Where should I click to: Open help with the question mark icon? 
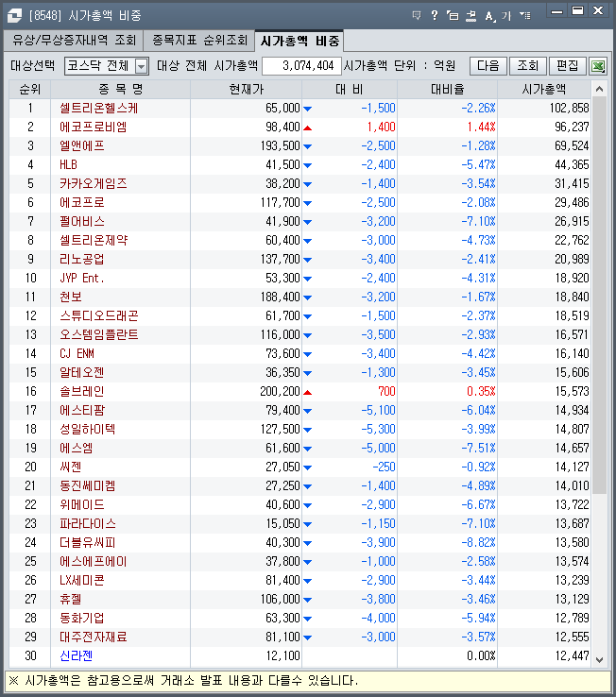click(435, 16)
